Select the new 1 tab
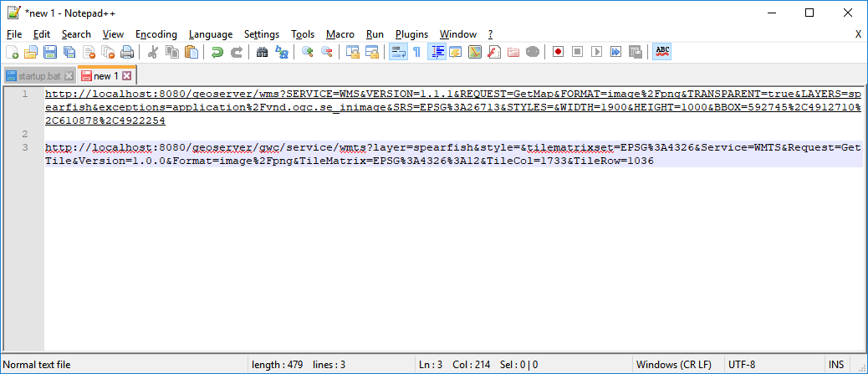This screenshot has height=374, width=868. point(105,76)
